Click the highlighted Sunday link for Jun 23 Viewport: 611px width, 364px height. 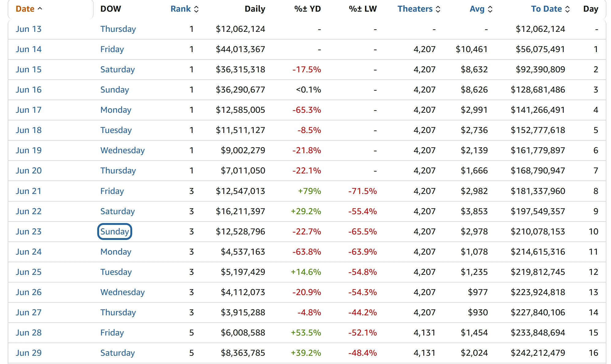(114, 232)
